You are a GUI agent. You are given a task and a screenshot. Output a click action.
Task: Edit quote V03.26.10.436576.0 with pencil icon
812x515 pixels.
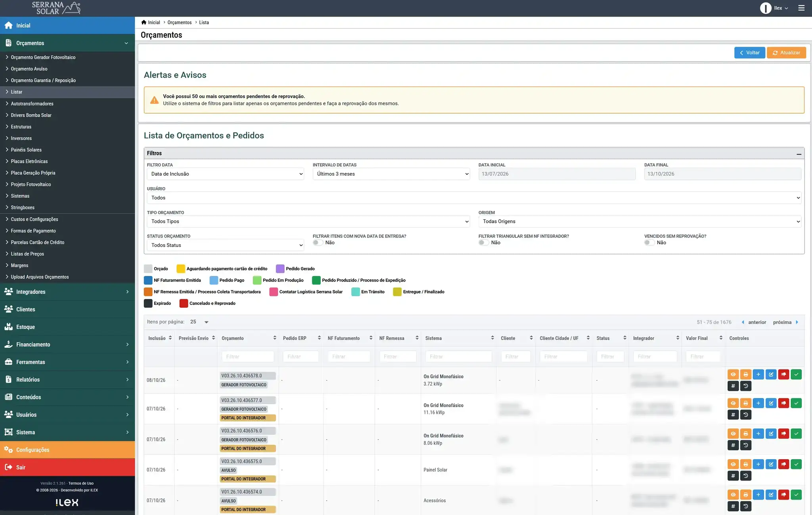pyautogui.click(x=771, y=434)
